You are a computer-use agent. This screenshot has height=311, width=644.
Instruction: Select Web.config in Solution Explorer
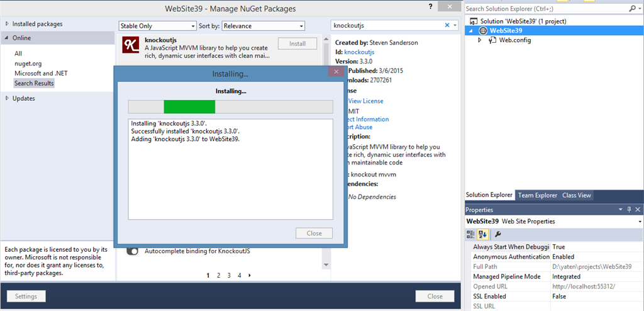coord(515,40)
